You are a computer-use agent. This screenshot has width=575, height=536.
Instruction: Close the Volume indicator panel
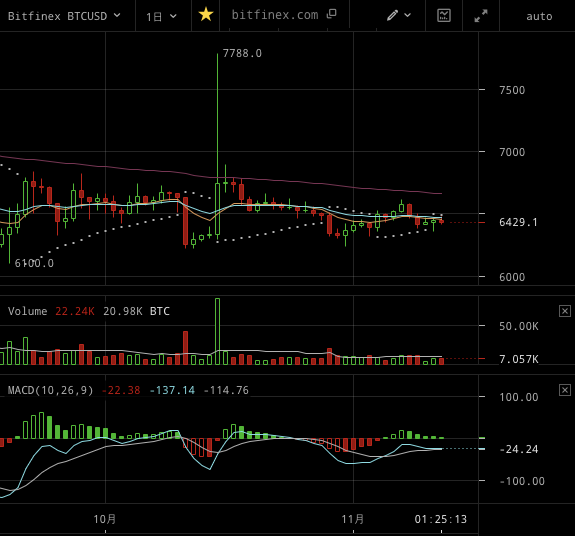[x=565, y=311]
